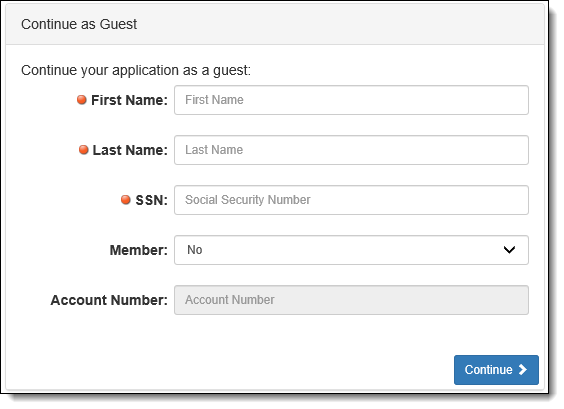Click the Continue as Guest panel header
This screenshot has width=564, height=409.
[275, 24]
